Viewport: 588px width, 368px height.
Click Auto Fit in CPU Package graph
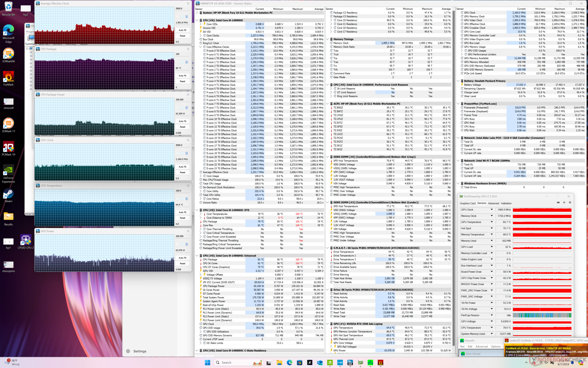point(183,76)
